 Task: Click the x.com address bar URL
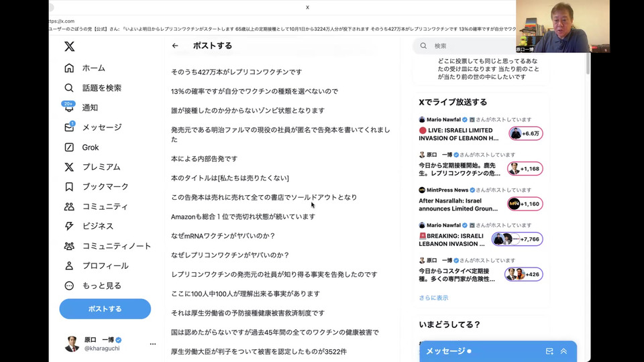click(62, 21)
